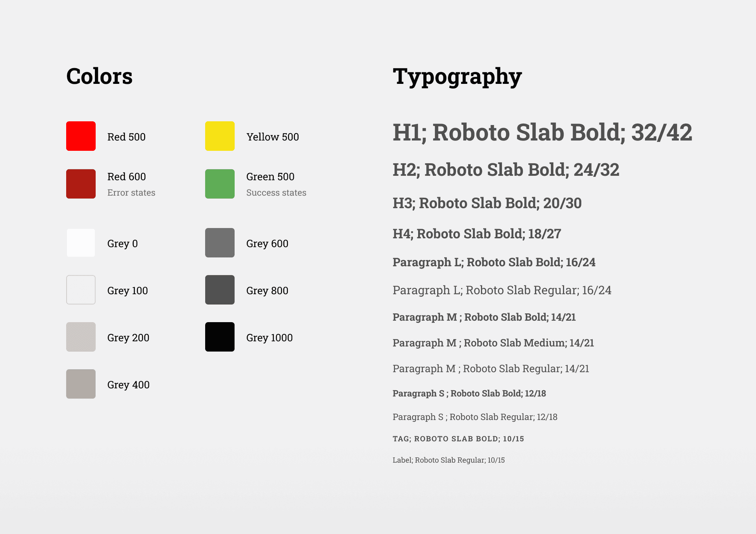756x534 pixels.
Task: Select the H2 Roboto Slab Bold 24/32 text
Action: [x=506, y=170]
